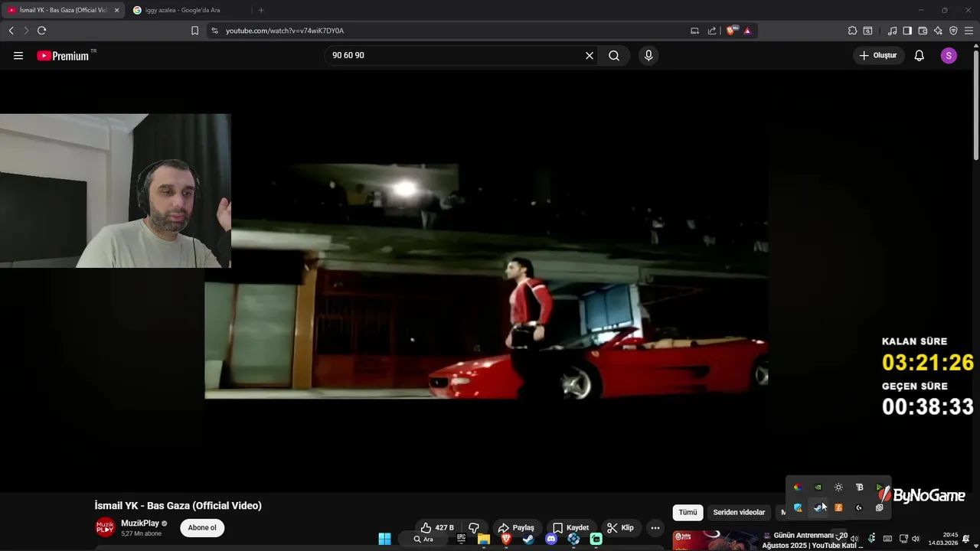Image resolution: width=980 pixels, height=551 pixels.
Task: Open Leo AI sparkle icon
Action: coord(938,31)
